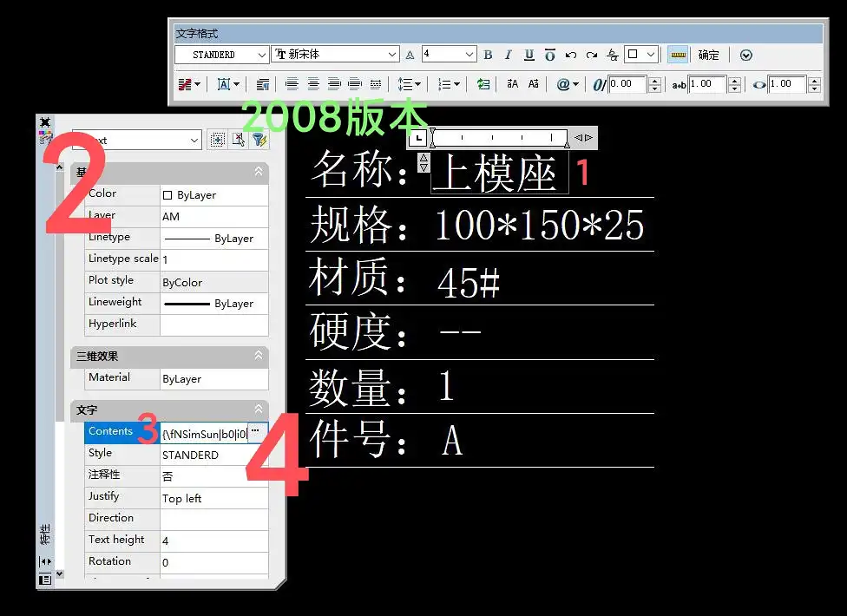847x616 pixels.
Task: Click the undo arrow icon
Action: pos(570,55)
